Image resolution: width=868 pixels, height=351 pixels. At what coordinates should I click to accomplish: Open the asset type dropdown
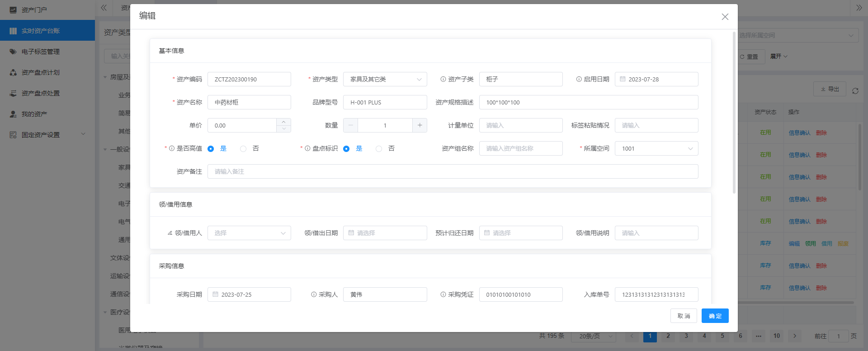385,79
